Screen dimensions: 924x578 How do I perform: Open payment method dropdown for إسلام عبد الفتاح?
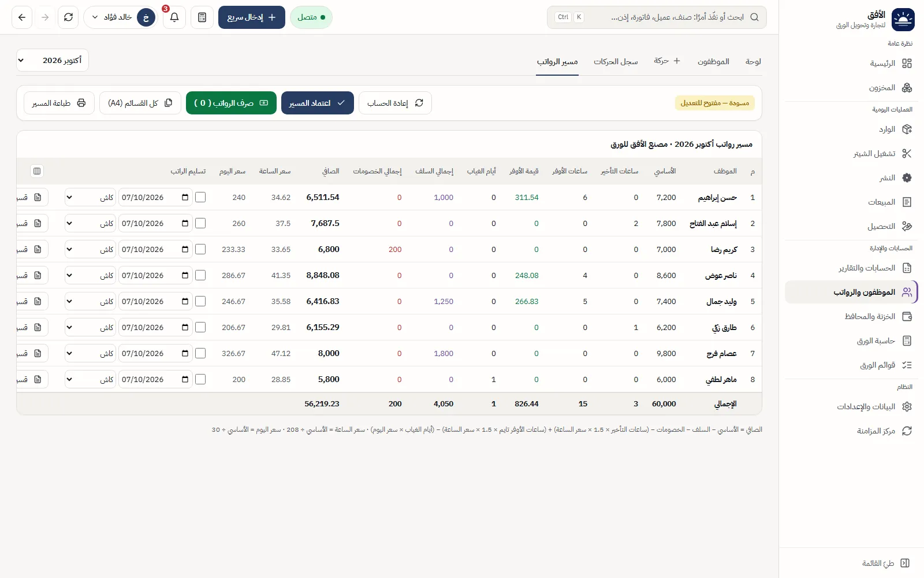pos(90,223)
